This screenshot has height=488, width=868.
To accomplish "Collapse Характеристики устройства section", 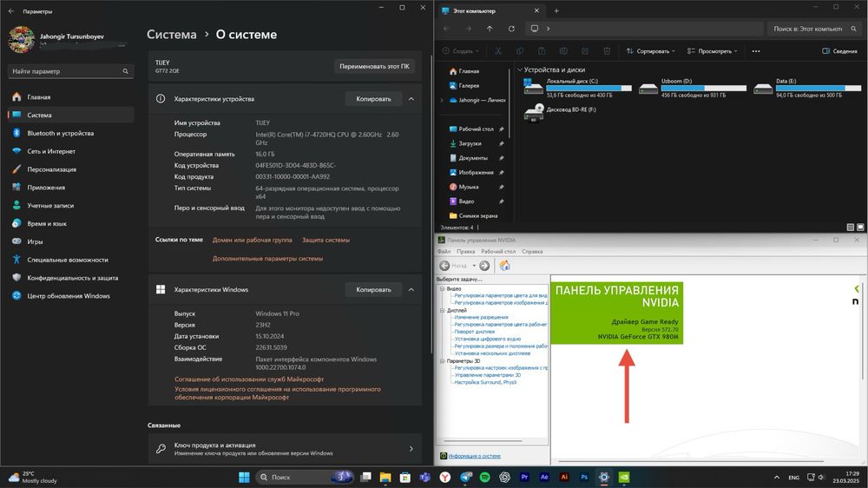I will pyautogui.click(x=411, y=99).
